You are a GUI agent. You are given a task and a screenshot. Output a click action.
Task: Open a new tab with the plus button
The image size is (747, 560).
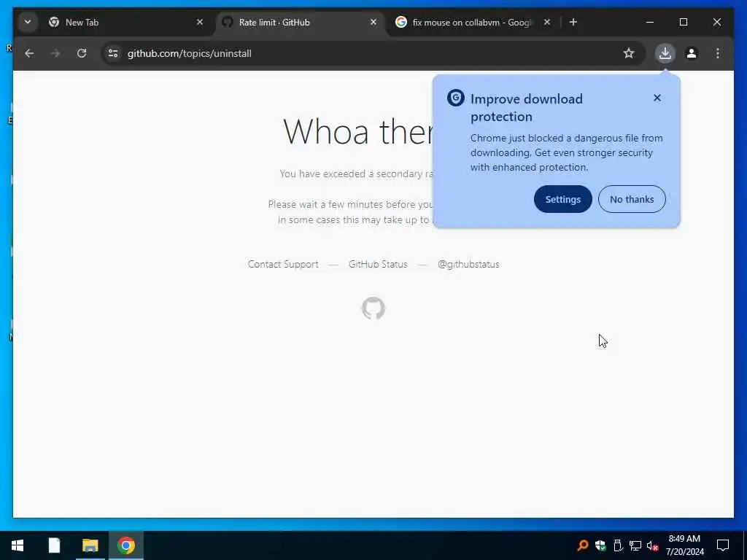(573, 22)
